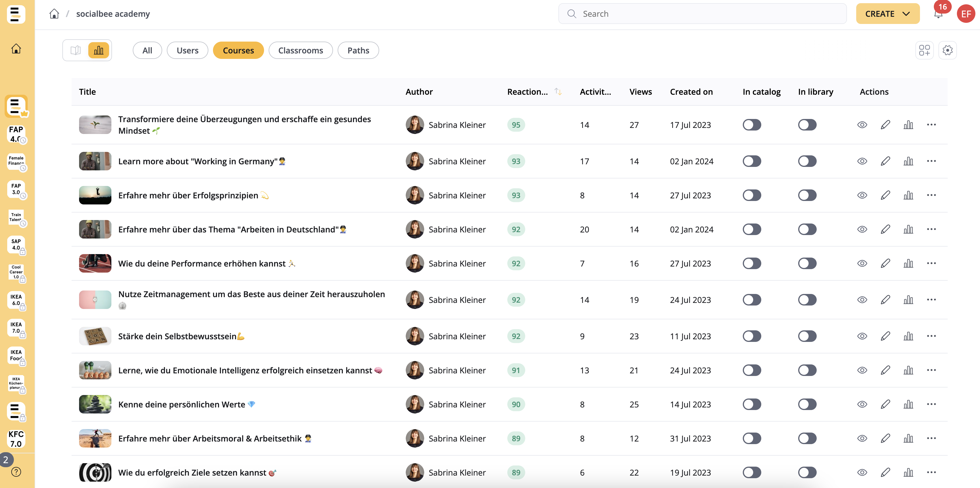The width and height of the screenshot is (980, 488).
Task: Select the bar chart analytics view icon
Action: point(98,50)
